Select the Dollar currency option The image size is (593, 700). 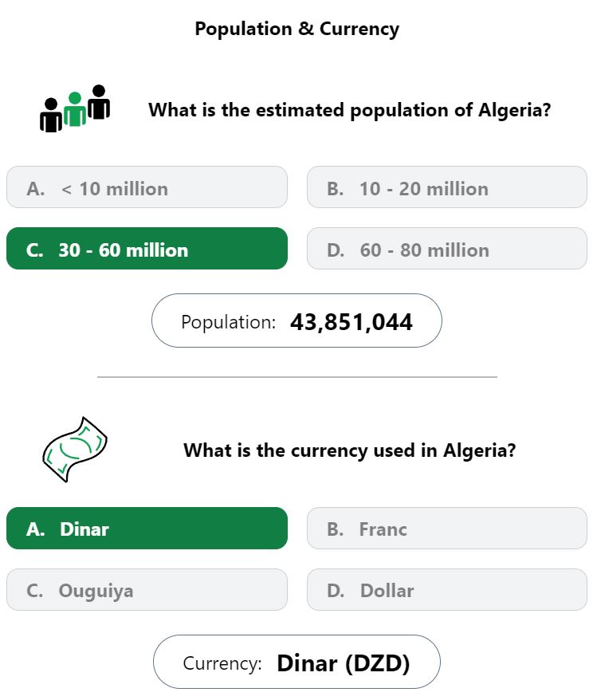pos(447,589)
